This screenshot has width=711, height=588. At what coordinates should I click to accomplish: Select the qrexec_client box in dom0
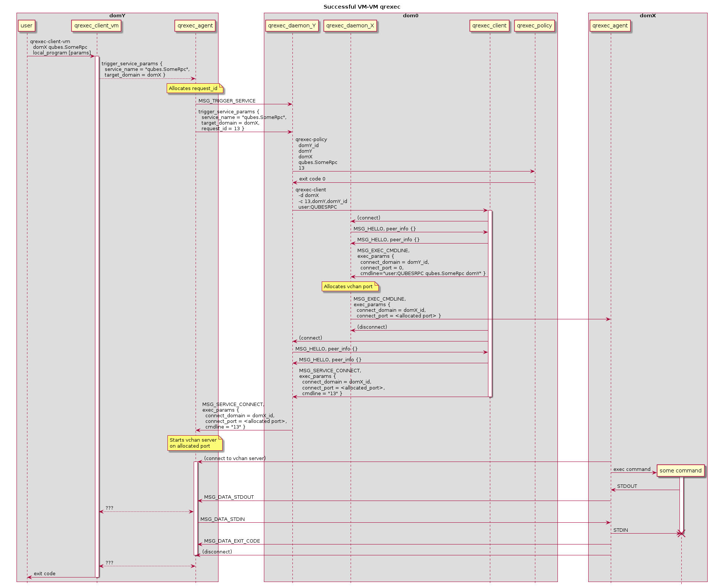tap(489, 26)
